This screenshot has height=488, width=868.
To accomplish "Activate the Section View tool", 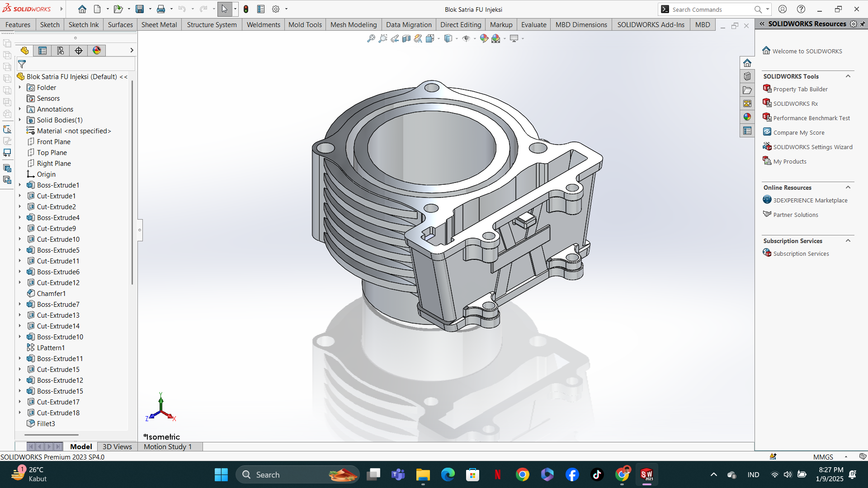I will pos(406,39).
